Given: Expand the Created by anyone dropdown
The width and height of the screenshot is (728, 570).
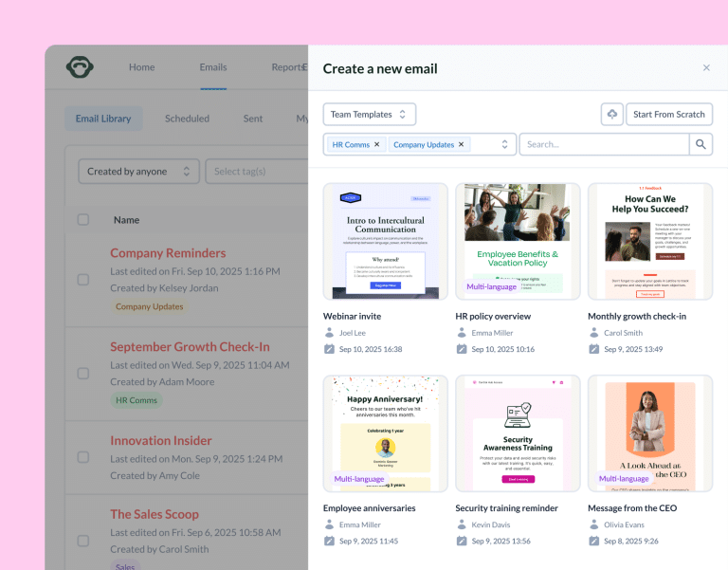Looking at the screenshot, I should tap(138, 172).
